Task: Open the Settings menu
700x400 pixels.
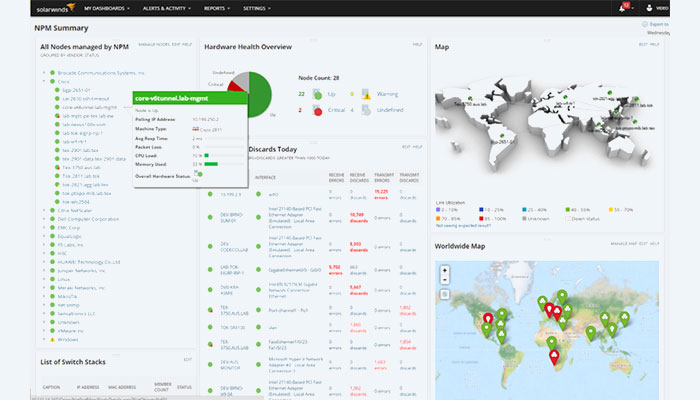Action: (x=257, y=8)
